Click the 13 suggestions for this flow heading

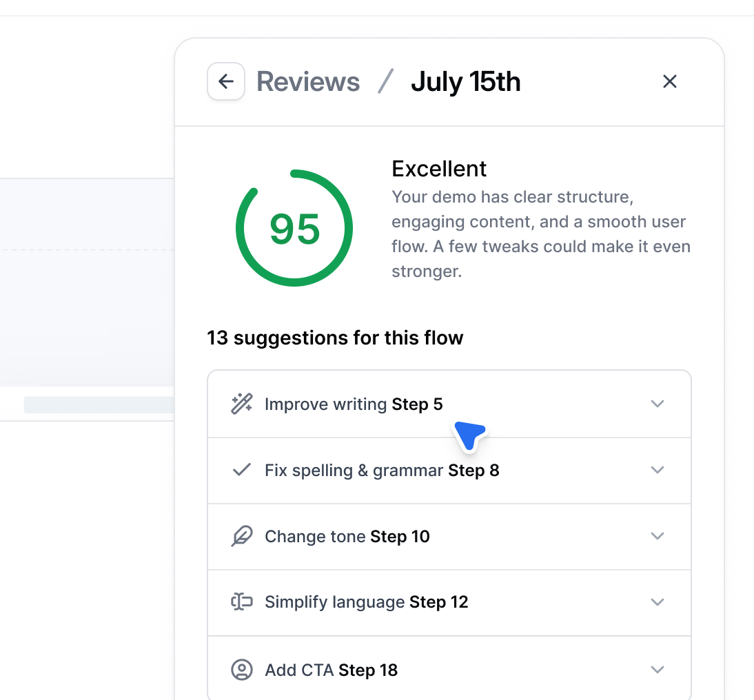[x=335, y=338]
